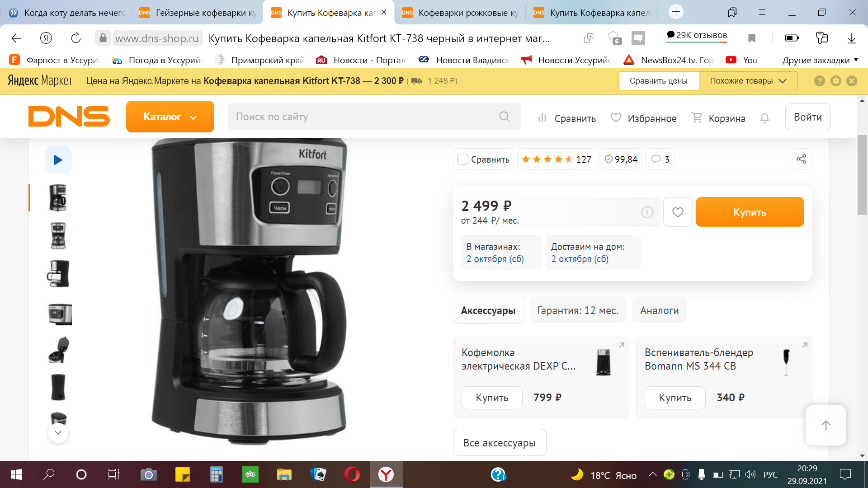Switch to the Кофеварки рожковые tab
The height and width of the screenshot is (488, 868).
tap(461, 13)
